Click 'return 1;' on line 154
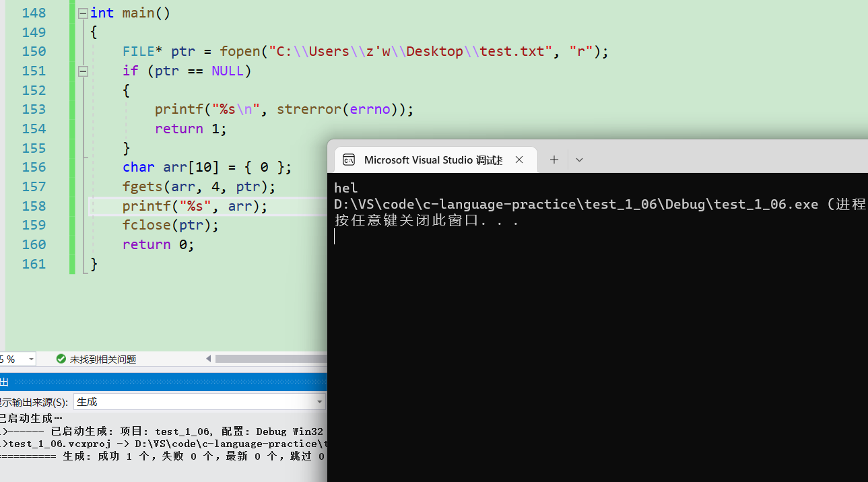This screenshot has height=482, width=868. coord(191,129)
